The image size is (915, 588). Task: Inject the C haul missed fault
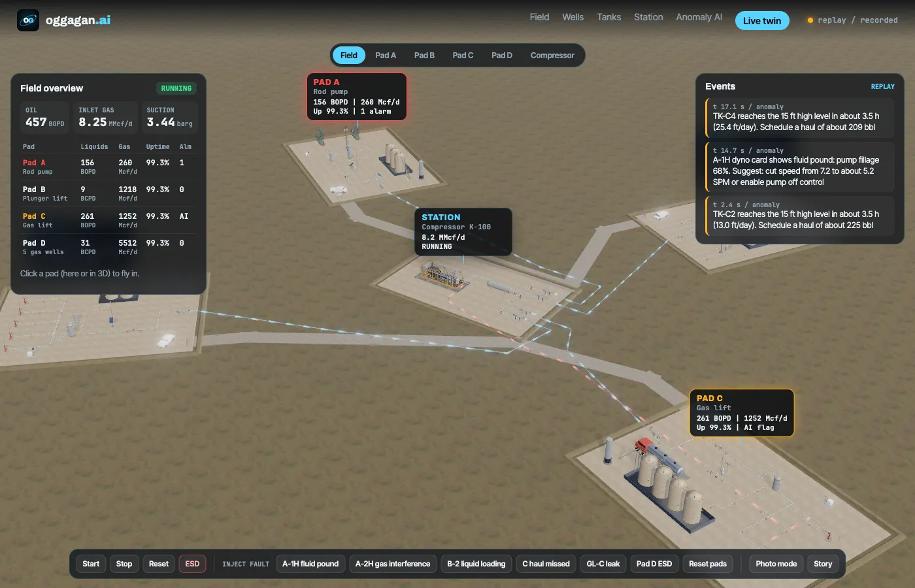click(x=546, y=564)
